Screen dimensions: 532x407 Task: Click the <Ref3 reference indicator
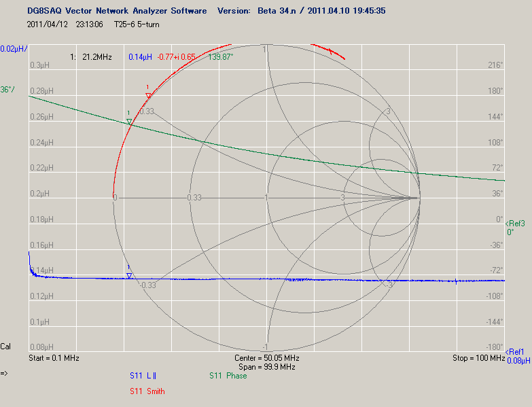(515, 224)
